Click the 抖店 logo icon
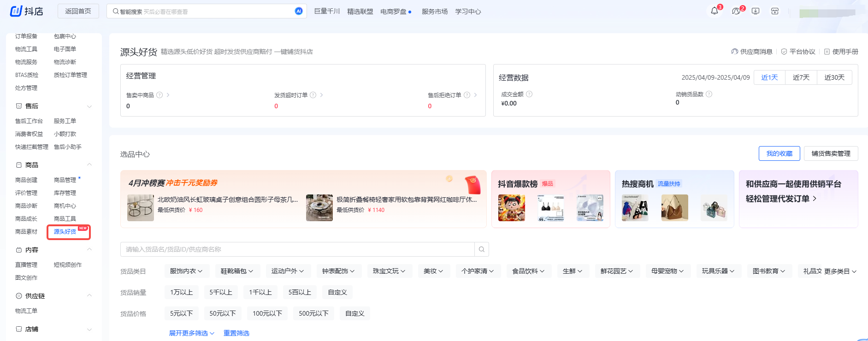The width and height of the screenshot is (868, 341). pyautogui.click(x=16, y=11)
